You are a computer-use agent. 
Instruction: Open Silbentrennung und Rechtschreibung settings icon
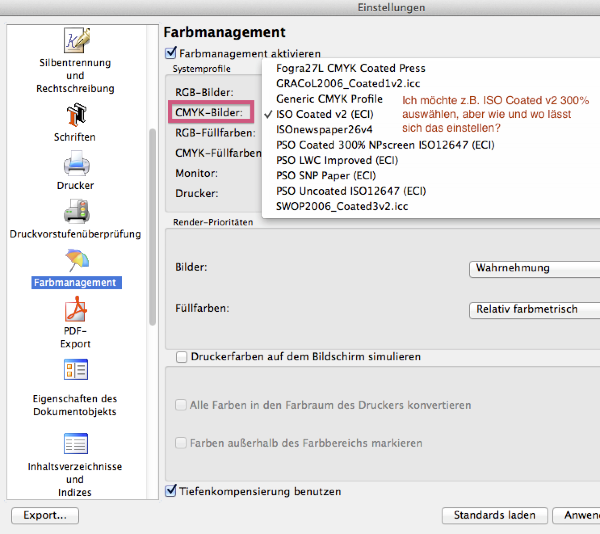pyautogui.click(x=76, y=41)
